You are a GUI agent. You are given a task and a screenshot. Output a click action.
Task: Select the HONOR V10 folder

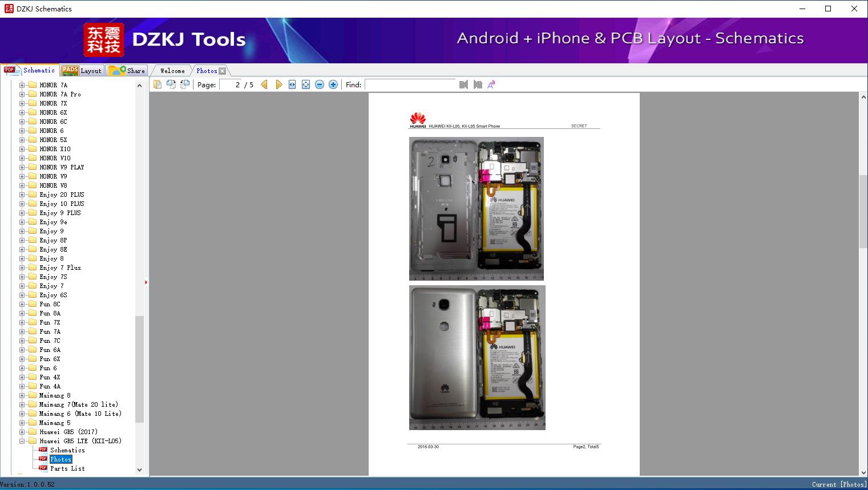click(x=55, y=158)
